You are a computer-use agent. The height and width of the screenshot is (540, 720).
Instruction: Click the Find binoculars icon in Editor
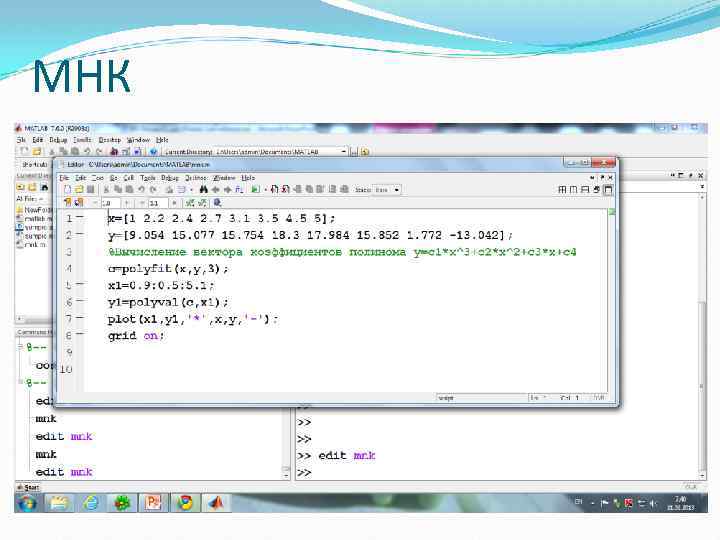pos(203,190)
